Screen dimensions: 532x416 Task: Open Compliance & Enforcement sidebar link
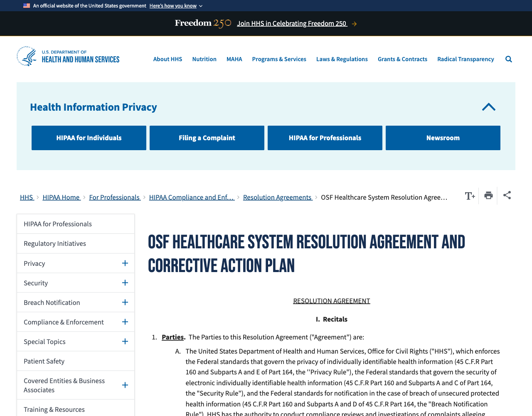(x=64, y=322)
